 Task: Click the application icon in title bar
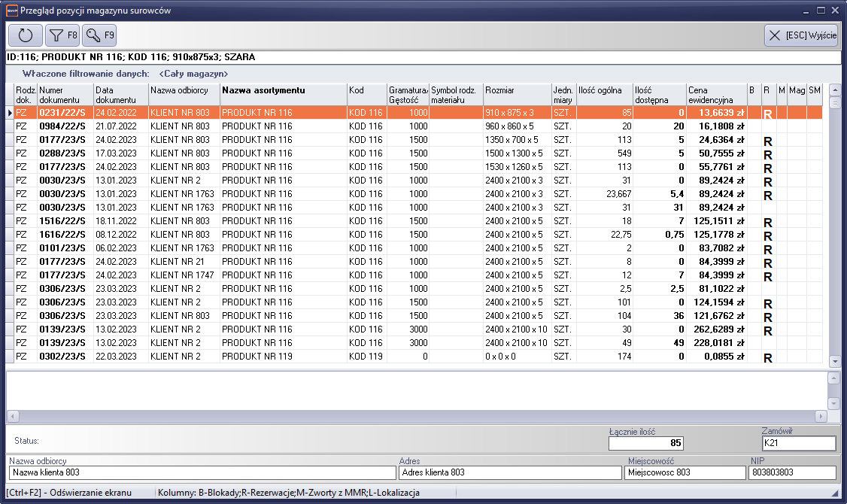10,11
